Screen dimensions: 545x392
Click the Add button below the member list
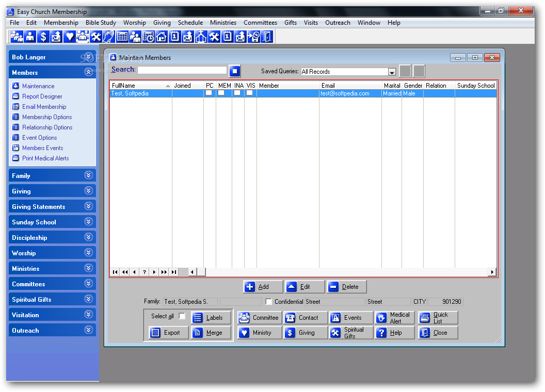262,286
